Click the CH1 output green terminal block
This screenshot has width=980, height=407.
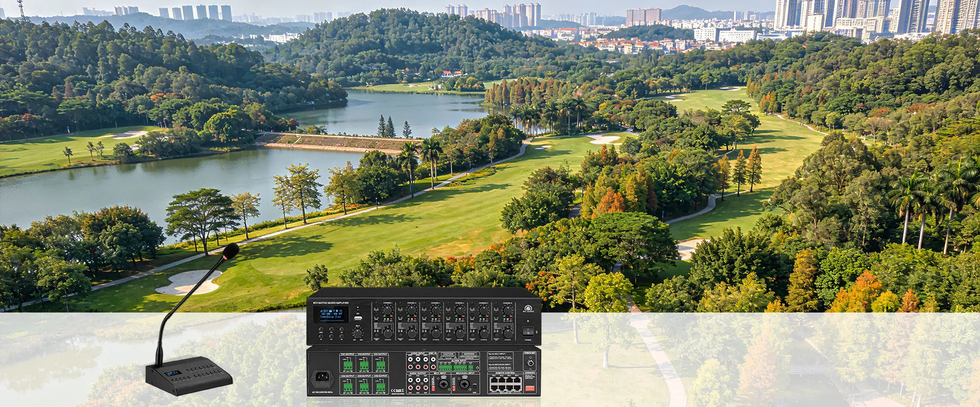tap(348, 365)
